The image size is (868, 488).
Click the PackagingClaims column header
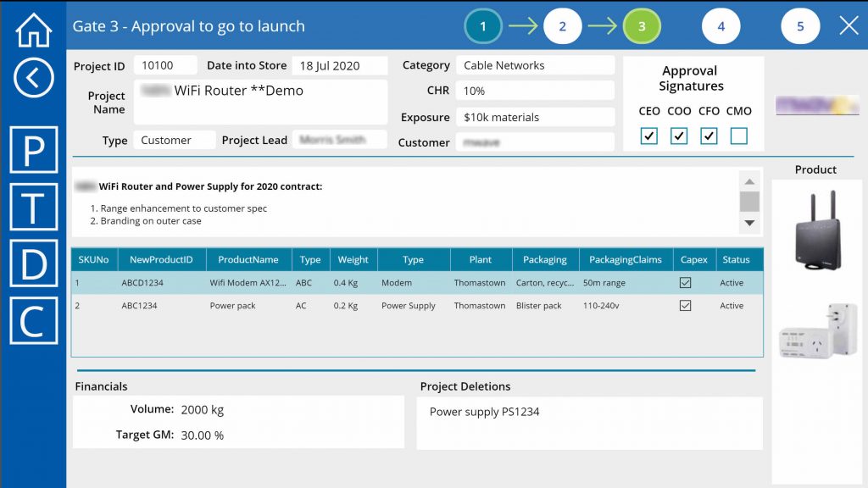point(626,259)
